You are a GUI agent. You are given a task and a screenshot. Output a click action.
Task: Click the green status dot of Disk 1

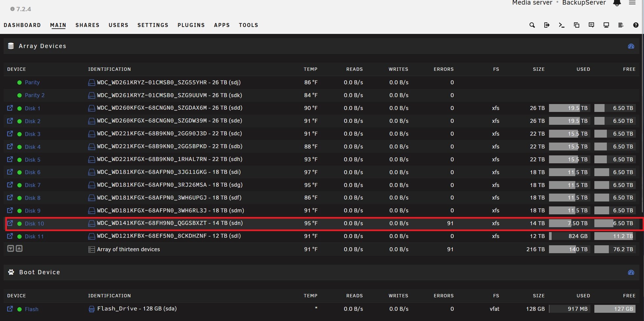[19, 108]
